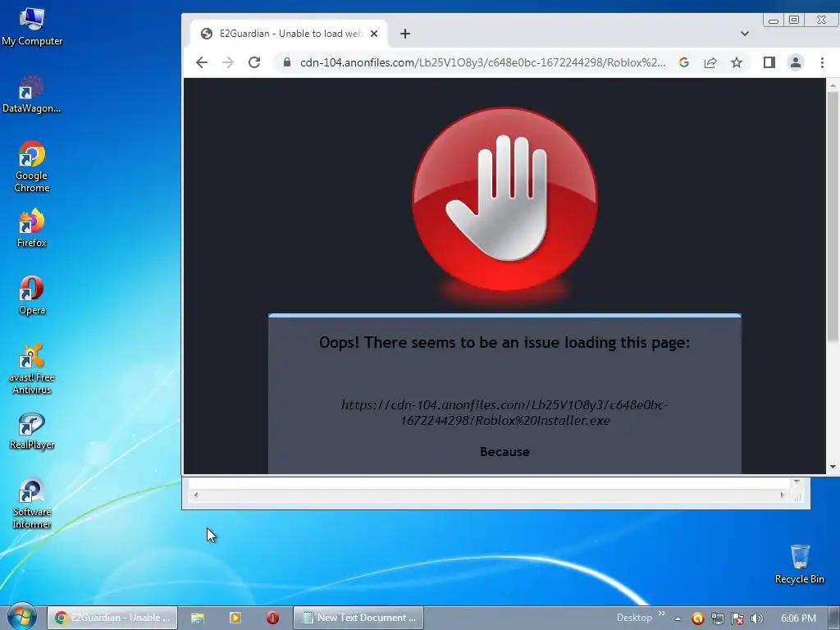The width and height of the screenshot is (840, 630).
Task: Open Windows Explorer from the taskbar
Action: point(198,618)
